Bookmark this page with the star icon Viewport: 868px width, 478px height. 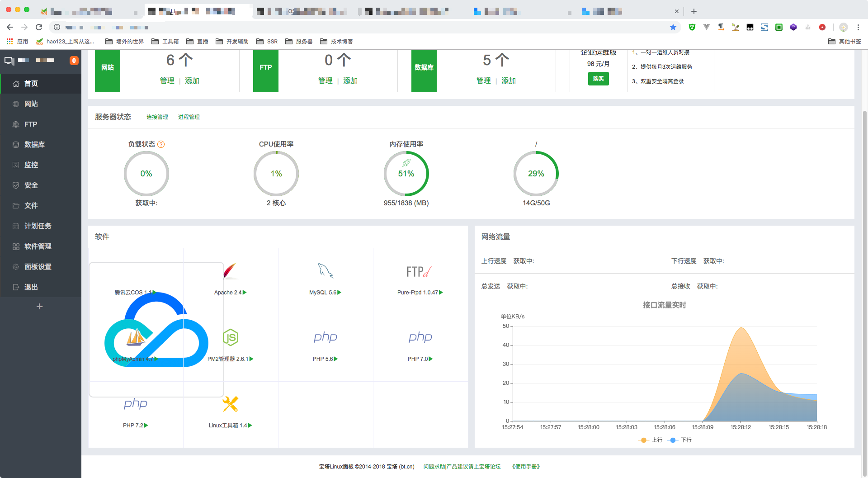coord(673,27)
